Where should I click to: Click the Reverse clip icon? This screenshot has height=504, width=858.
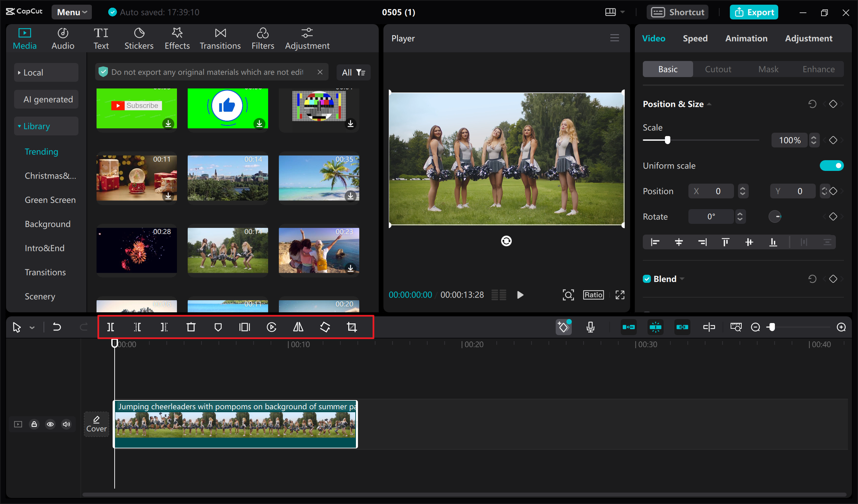[x=271, y=327]
